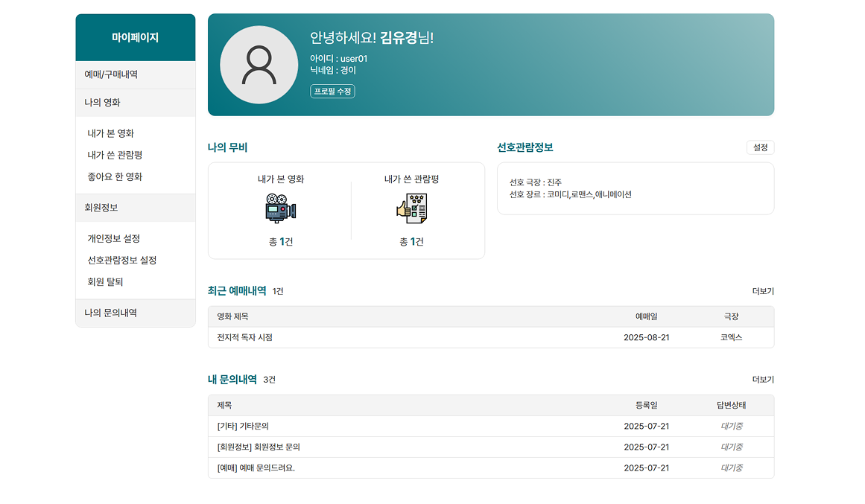865x504 pixels.
Task: Go to 내가 쓴 관람평 in sidebar
Action: coord(115,156)
